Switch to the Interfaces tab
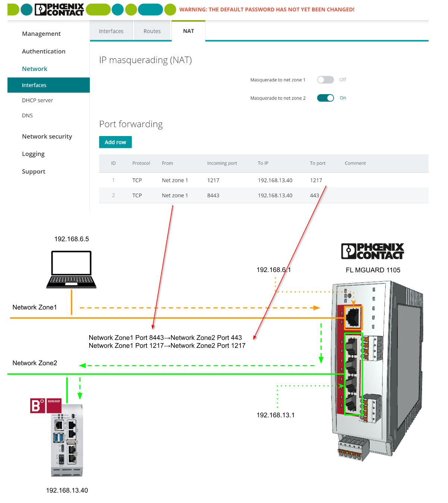 pos(111,31)
